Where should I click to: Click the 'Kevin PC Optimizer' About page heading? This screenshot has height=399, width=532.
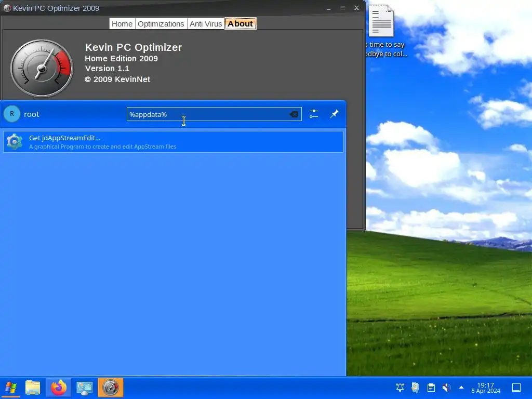(x=134, y=47)
